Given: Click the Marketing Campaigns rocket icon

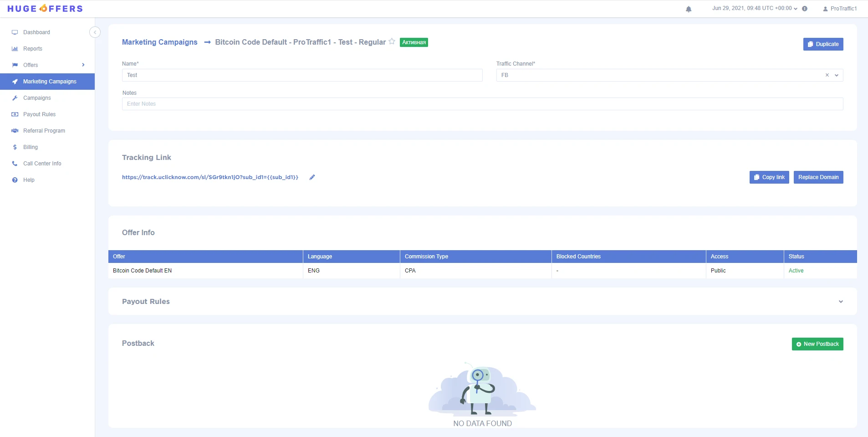Looking at the screenshot, I should point(15,82).
